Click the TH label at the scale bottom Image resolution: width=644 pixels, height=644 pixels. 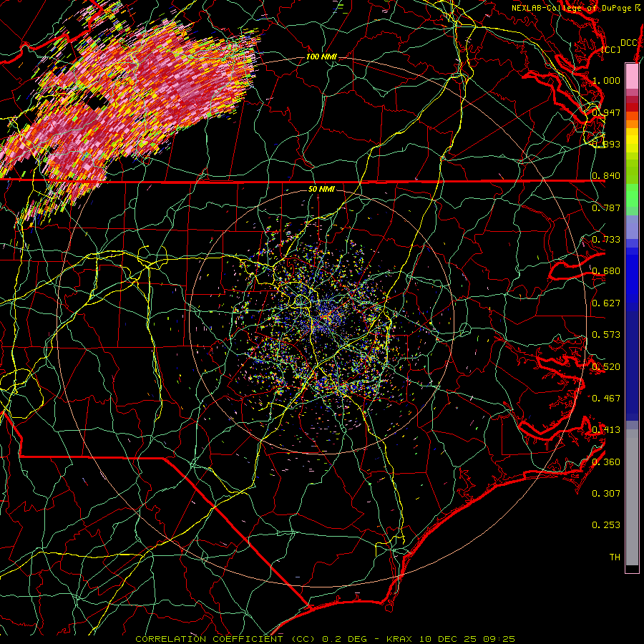615,557
